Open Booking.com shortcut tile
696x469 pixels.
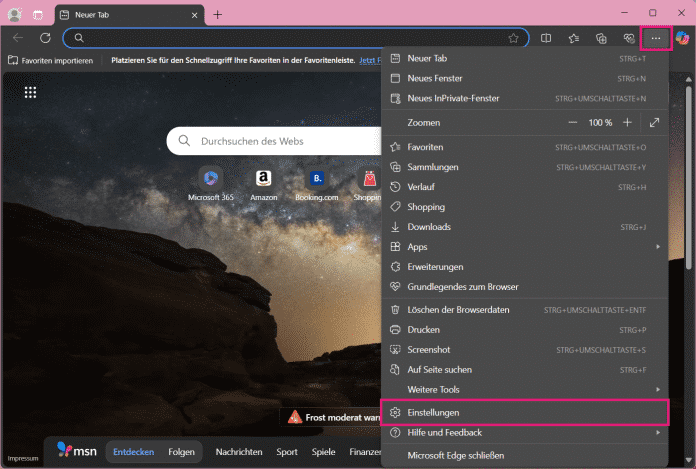click(x=317, y=179)
